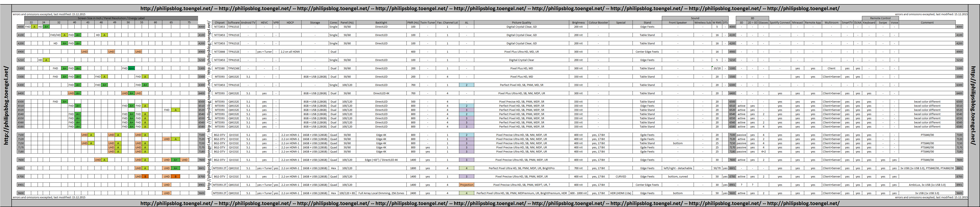Screen dimensions: 980x207
Task: Select the DLNA column header
Action: point(857,22)
